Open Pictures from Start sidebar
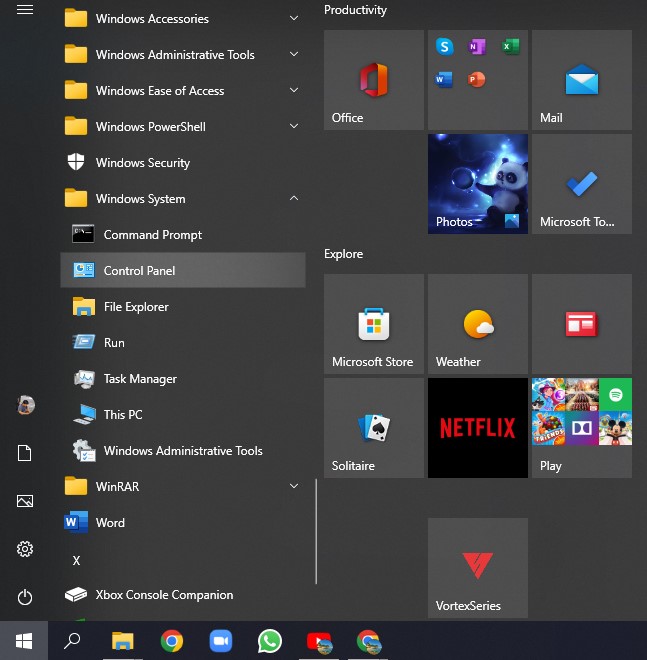Viewport: 647px width, 660px height. pyautogui.click(x=25, y=501)
